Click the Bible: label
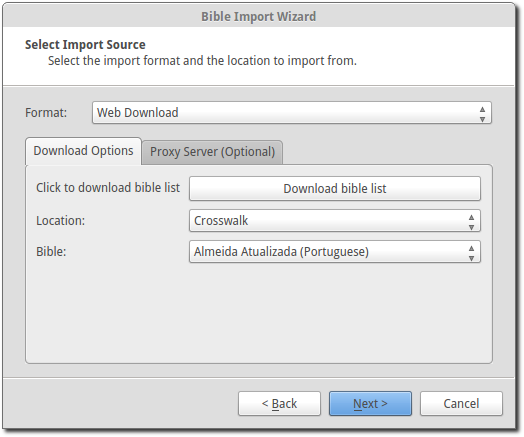Image resolution: width=524 pixels, height=437 pixels. 51,252
